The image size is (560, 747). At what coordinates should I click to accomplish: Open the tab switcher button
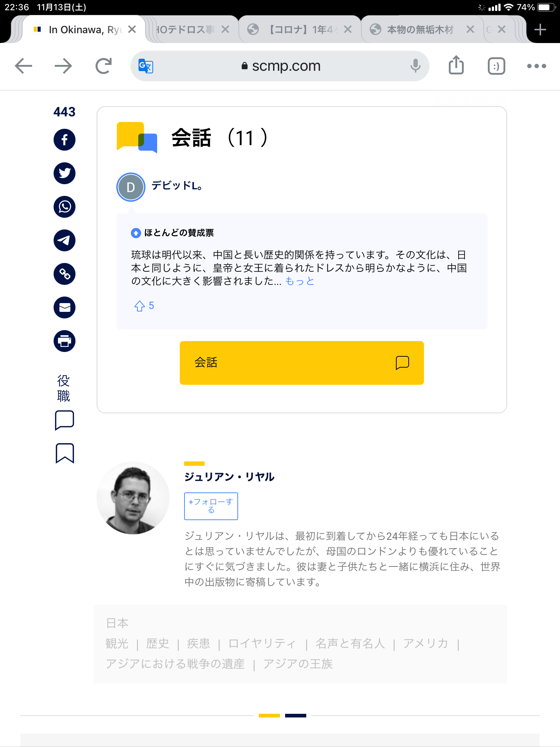tap(496, 66)
